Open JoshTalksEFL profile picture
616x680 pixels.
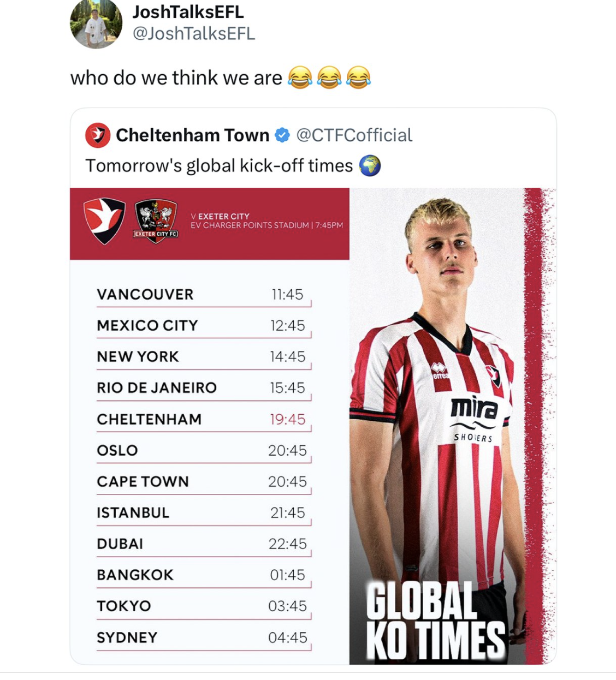tap(96, 25)
